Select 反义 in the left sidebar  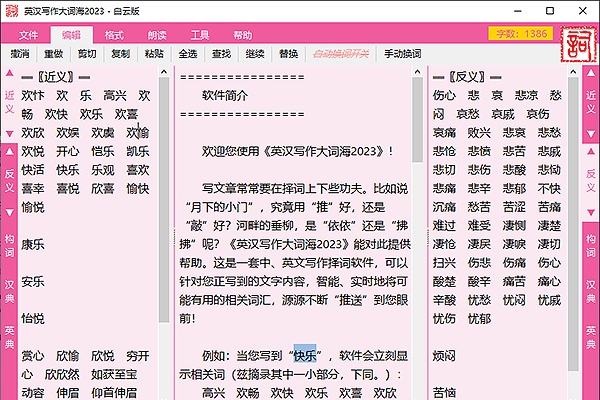pos(10,181)
